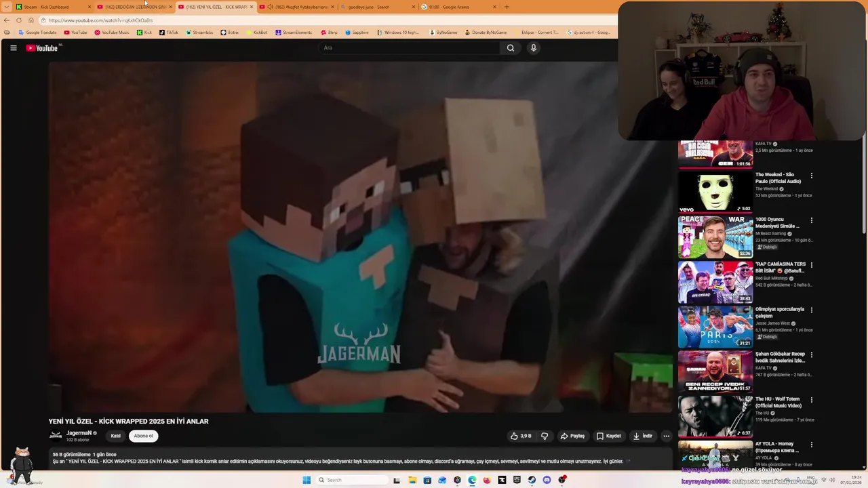Open The HU - Wolf Totem thumbnail
868x488 pixels.
715,416
